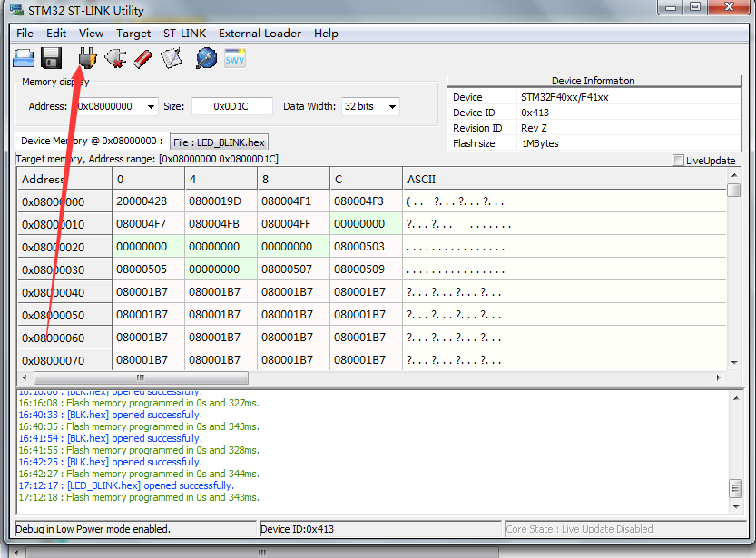Switch to Device Memory @ 0x08000000 tab
The height and width of the screenshot is (558, 756).
pos(92,142)
